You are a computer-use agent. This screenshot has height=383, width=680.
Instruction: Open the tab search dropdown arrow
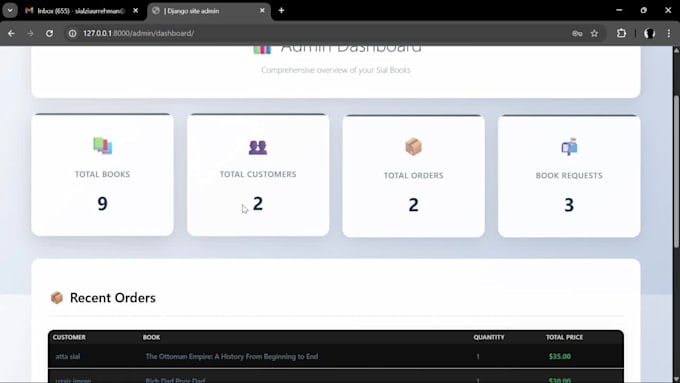click(x=10, y=10)
